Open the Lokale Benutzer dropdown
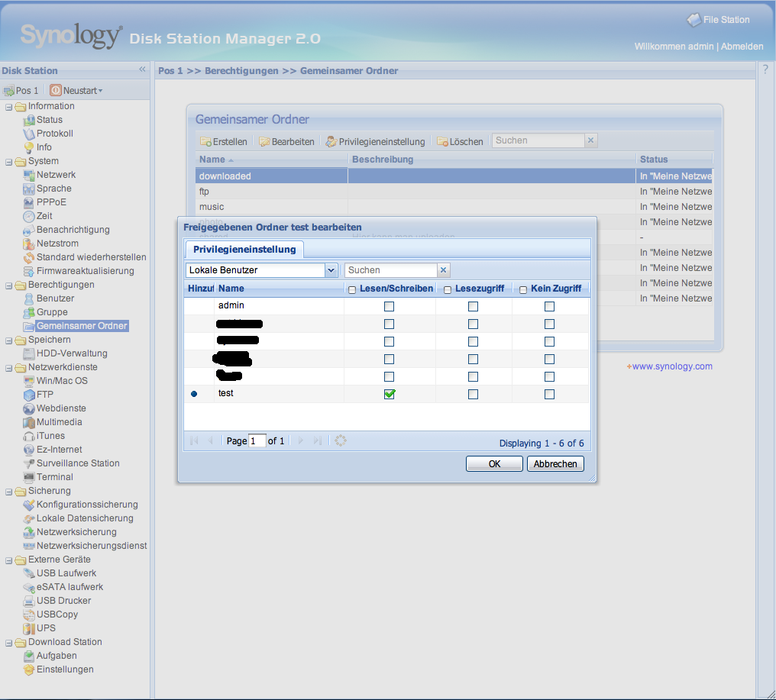The height and width of the screenshot is (700, 776). coord(331,270)
